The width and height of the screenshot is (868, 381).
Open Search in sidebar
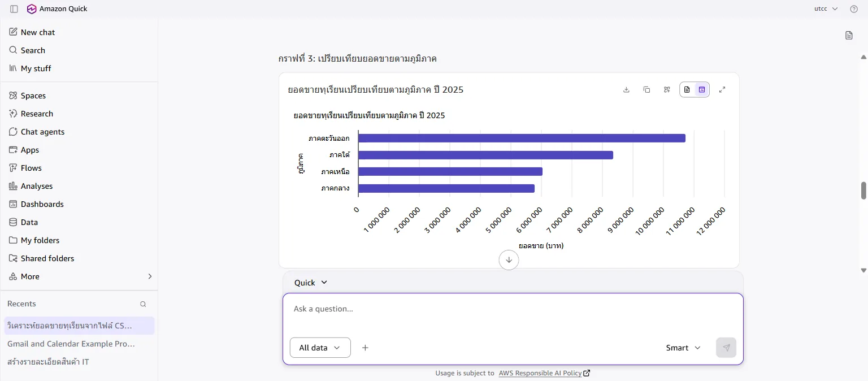point(79,50)
